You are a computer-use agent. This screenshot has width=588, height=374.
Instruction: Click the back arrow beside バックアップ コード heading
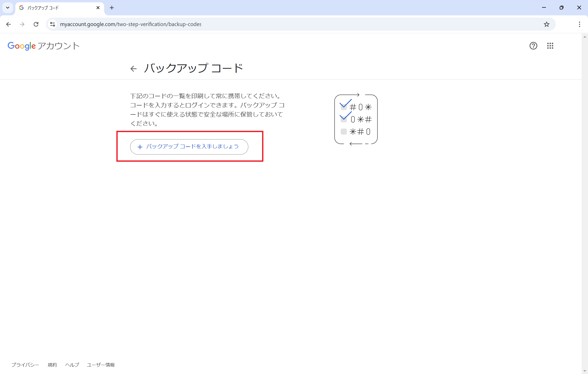click(133, 68)
